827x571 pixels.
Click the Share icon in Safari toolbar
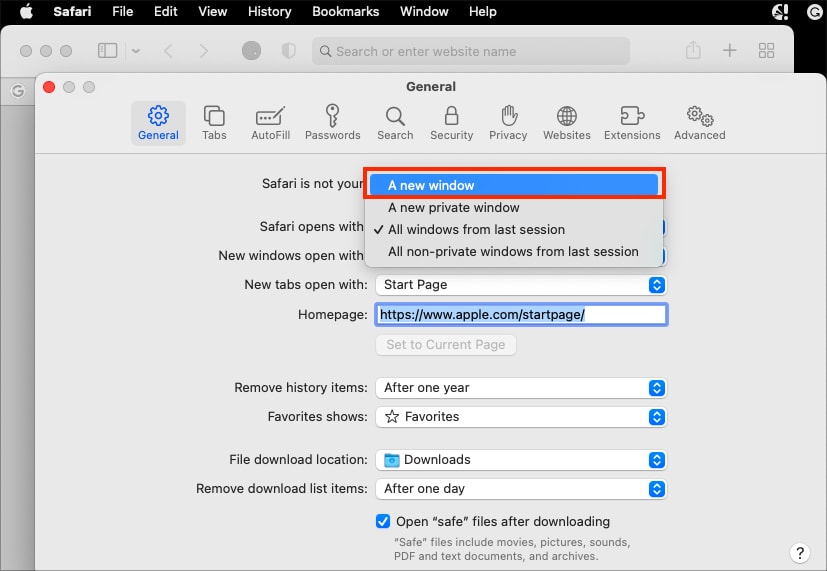click(693, 51)
